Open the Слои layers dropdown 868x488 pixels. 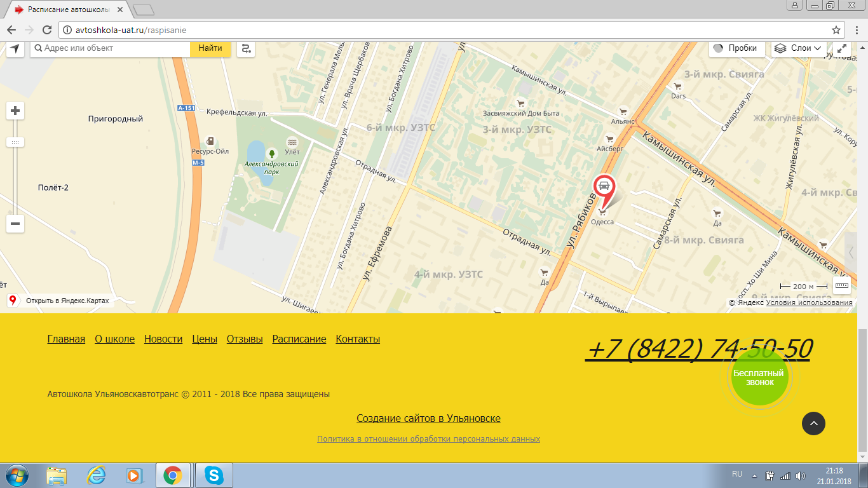pyautogui.click(x=799, y=48)
